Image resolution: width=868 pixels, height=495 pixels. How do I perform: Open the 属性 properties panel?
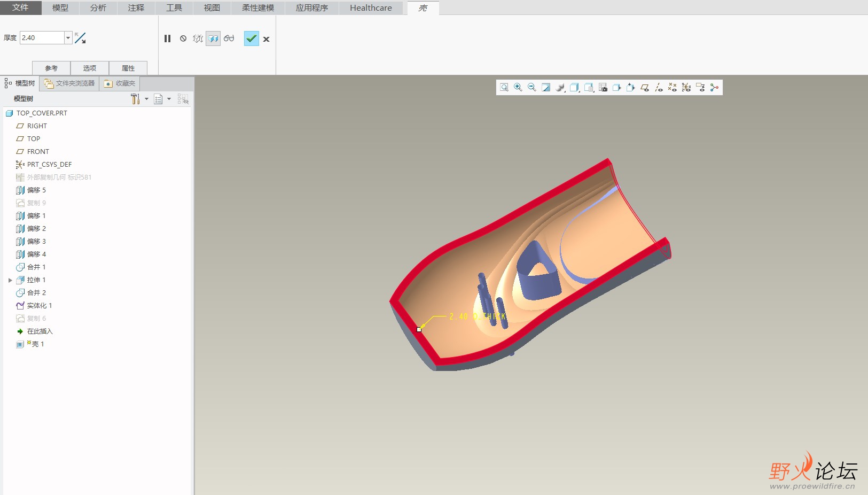[128, 68]
